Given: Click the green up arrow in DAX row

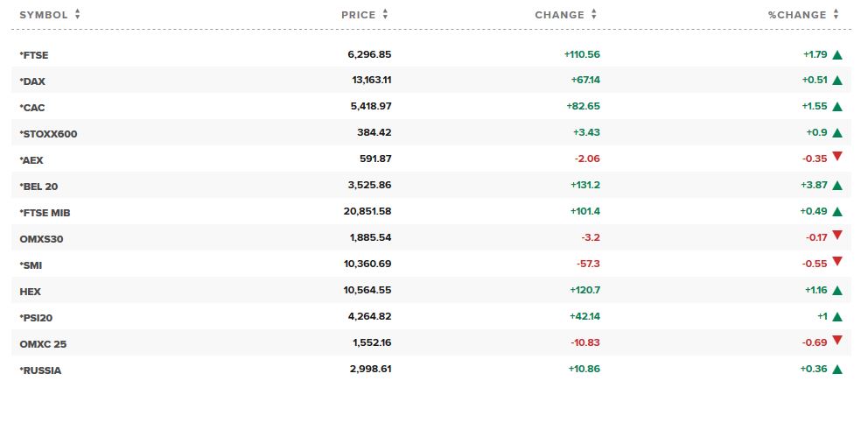Looking at the screenshot, I should click(x=837, y=81).
